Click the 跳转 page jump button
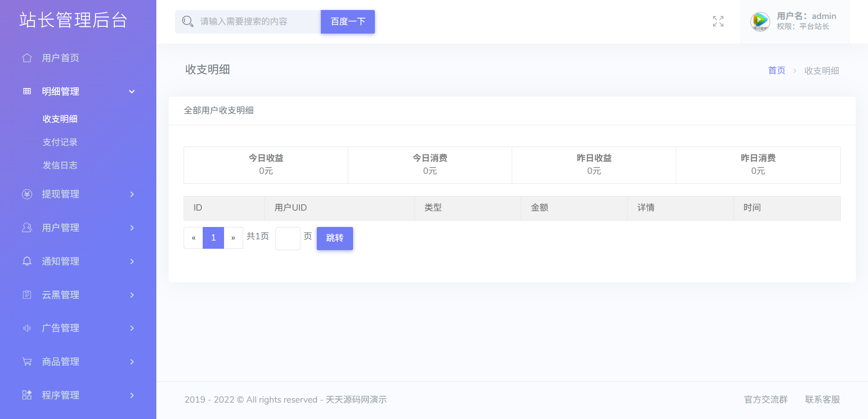The image size is (868, 419). pyautogui.click(x=334, y=238)
